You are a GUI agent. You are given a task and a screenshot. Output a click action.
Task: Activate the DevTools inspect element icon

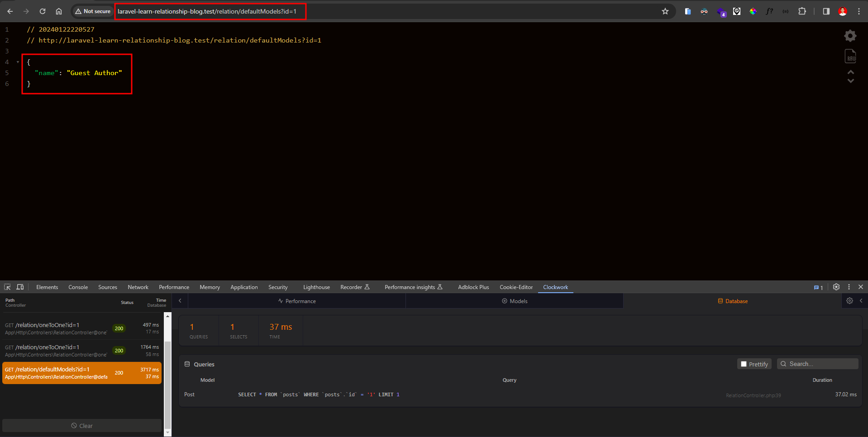click(7, 287)
